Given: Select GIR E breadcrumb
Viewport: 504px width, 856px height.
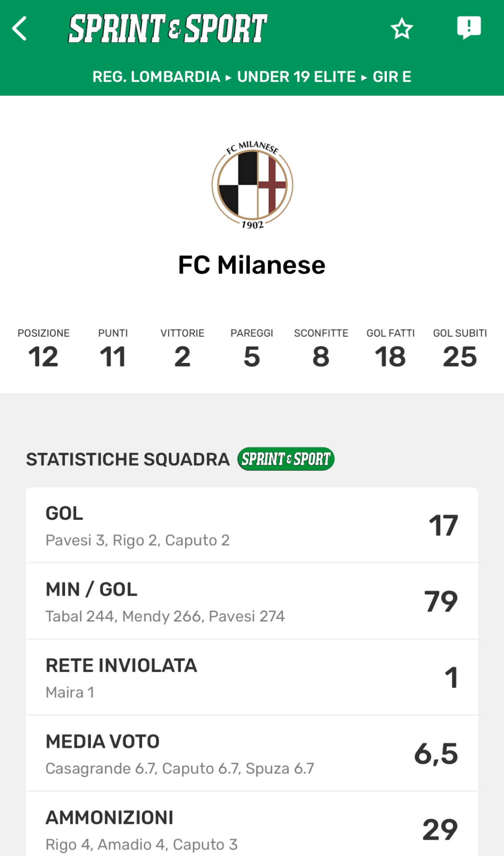Looking at the screenshot, I should tap(392, 77).
